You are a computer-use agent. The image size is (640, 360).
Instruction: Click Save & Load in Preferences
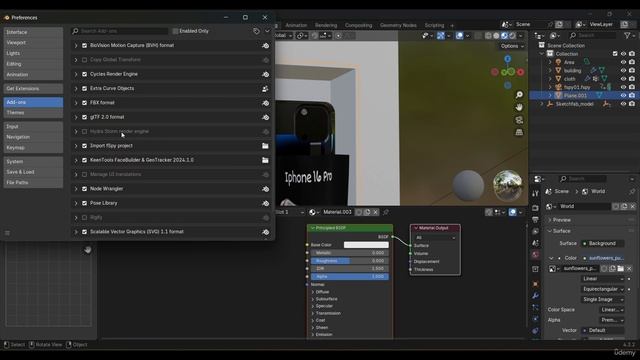click(33, 172)
